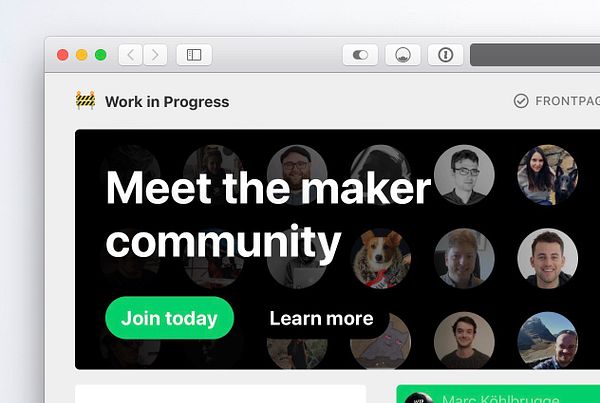This screenshot has width=600, height=403.
Task: Open Marc Köhlbrugge's green profile card
Action: [x=498, y=394]
